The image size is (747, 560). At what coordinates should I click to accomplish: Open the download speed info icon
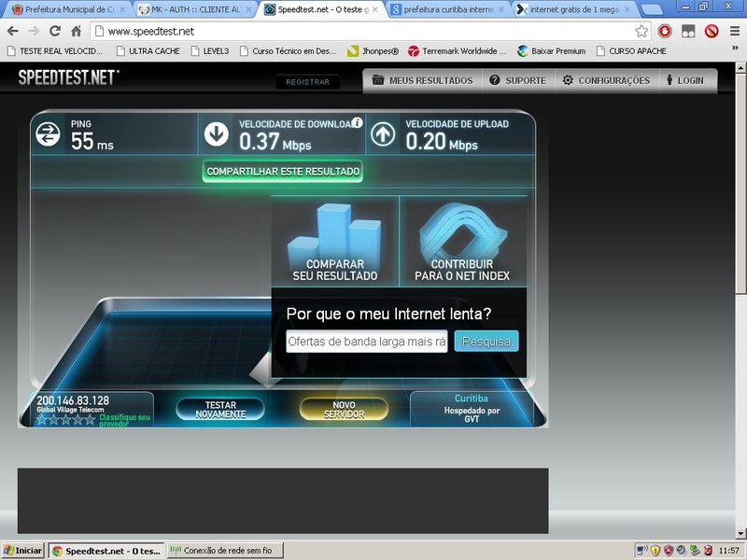pyautogui.click(x=358, y=123)
